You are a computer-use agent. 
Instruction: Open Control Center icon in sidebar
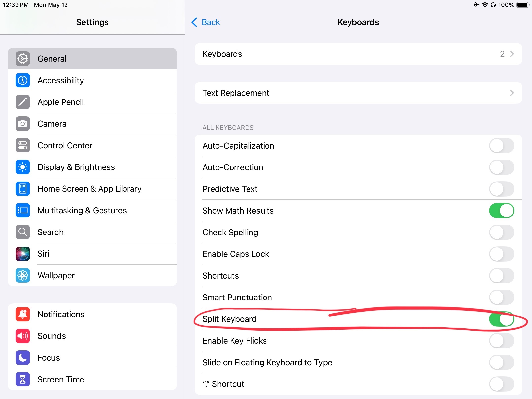[23, 145]
